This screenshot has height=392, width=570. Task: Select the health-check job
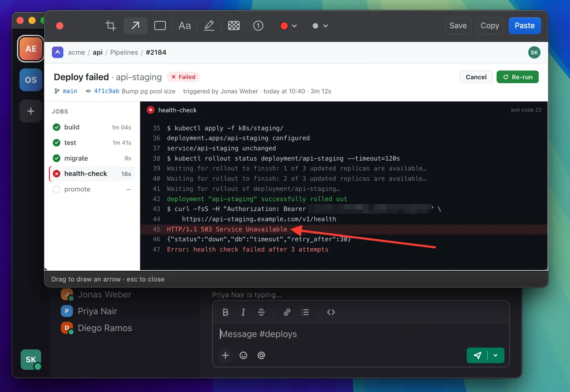coord(92,173)
